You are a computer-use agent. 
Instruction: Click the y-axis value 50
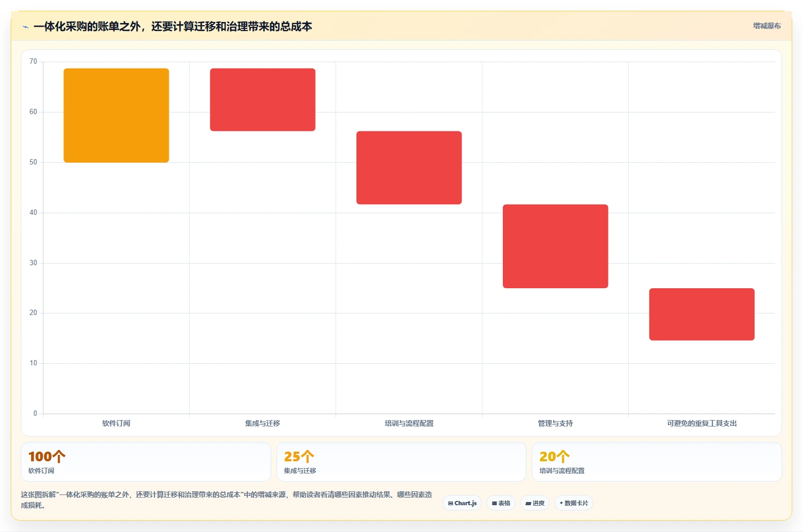click(x=33, y=162)
